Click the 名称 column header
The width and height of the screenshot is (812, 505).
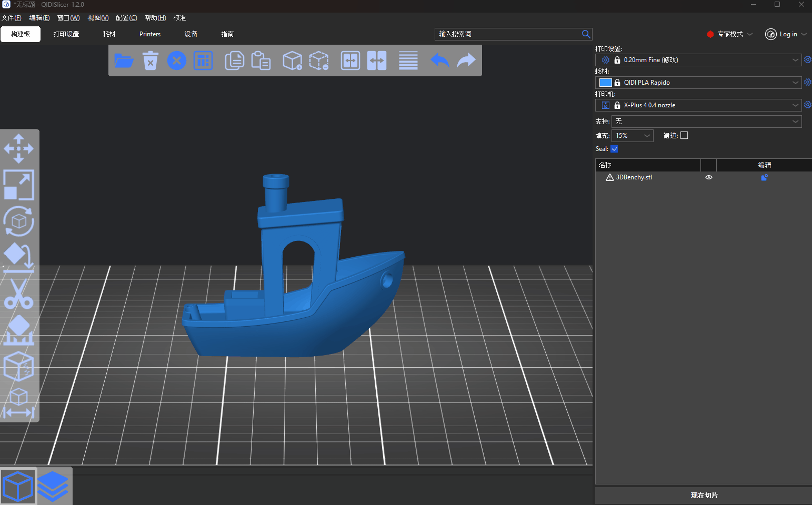click(648, 165)
